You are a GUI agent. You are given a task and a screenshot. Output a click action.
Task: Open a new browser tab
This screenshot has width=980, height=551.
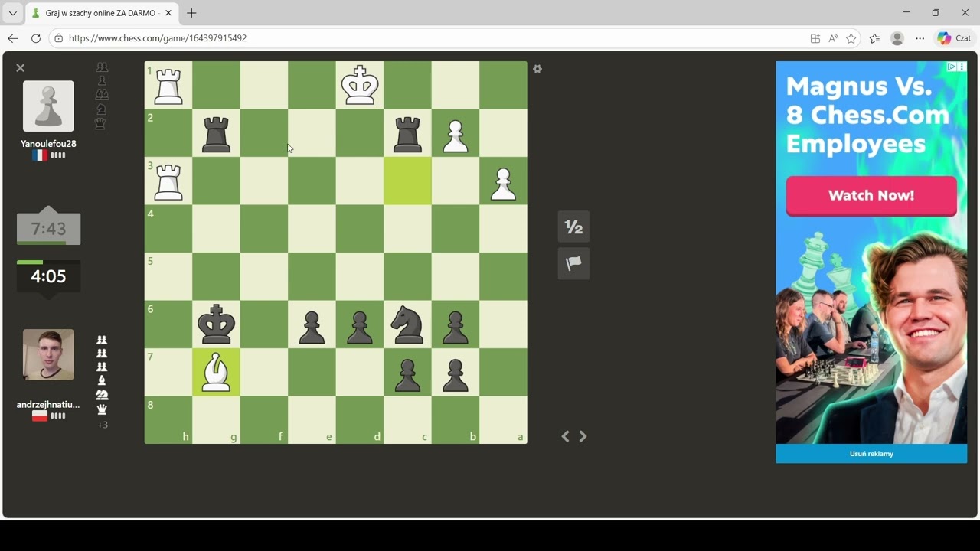[x=191, y=13]
